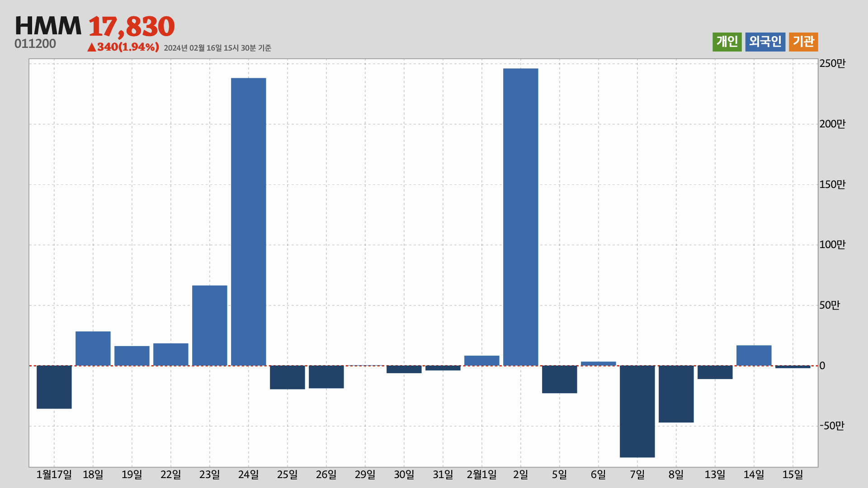This screenshot has width=868, height=488.
Task: Click the x-axis label 14일
Action: [754, 475]
